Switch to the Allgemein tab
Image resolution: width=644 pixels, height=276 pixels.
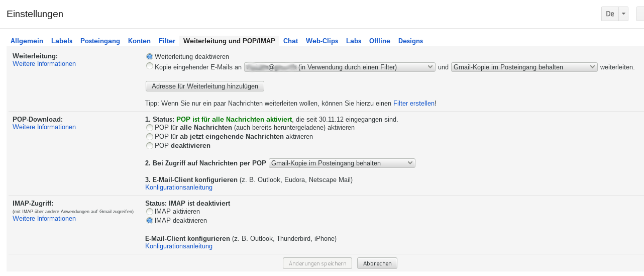[x=27, y=41]
